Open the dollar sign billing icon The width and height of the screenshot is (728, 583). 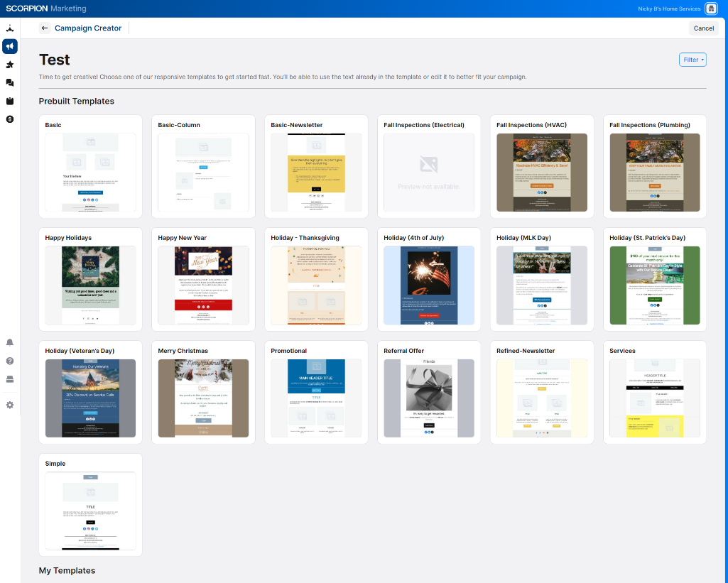pos(10,119)
